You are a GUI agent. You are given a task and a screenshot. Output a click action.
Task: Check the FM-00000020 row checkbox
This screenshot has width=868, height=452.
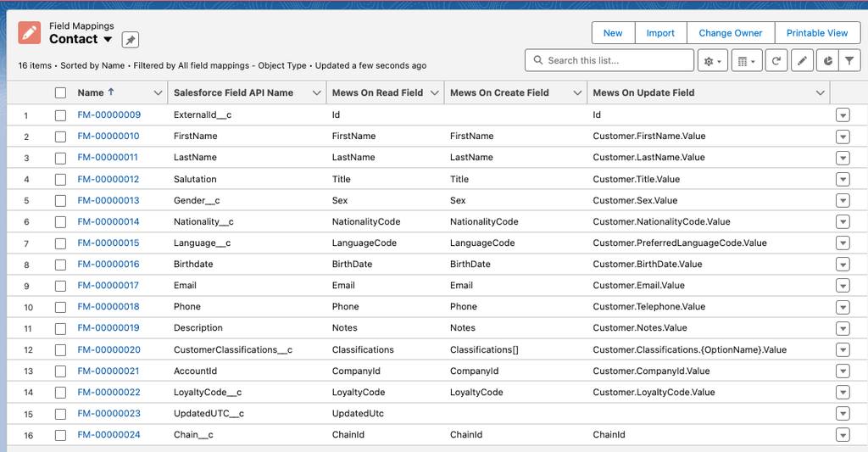point(60,350)
